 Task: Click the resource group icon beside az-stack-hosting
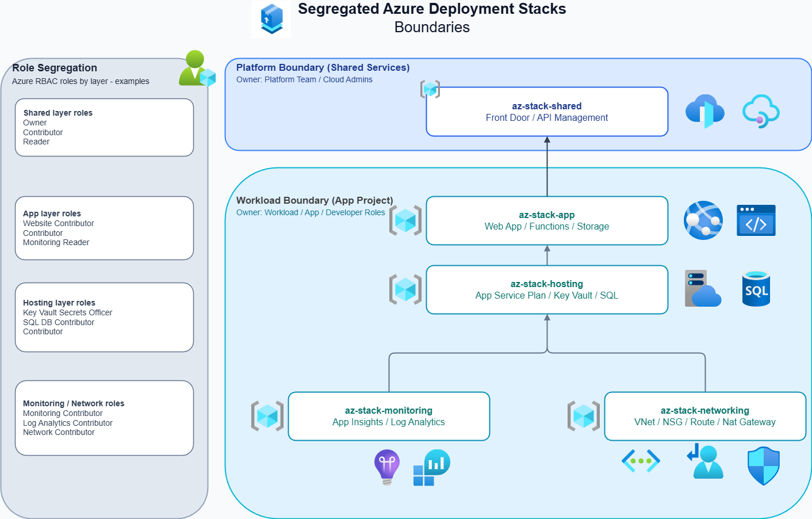pos(405,289)
